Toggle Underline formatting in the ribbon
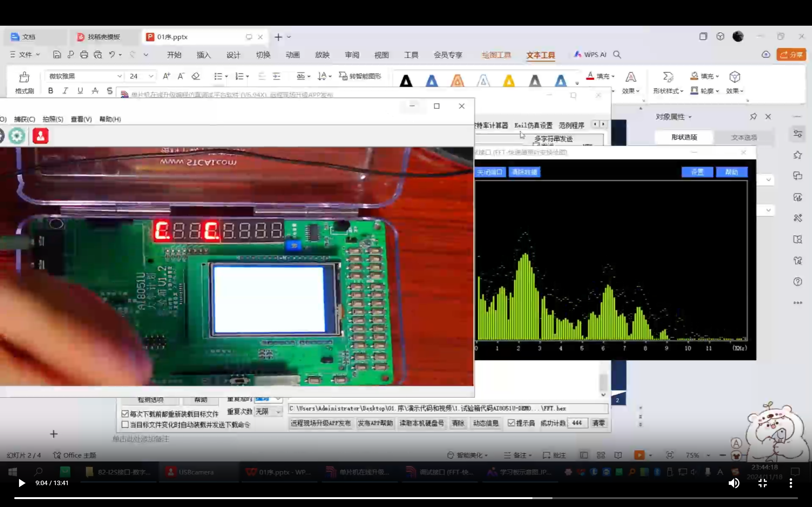The height and width of the screenshot is (507, 812). point(80,91)
